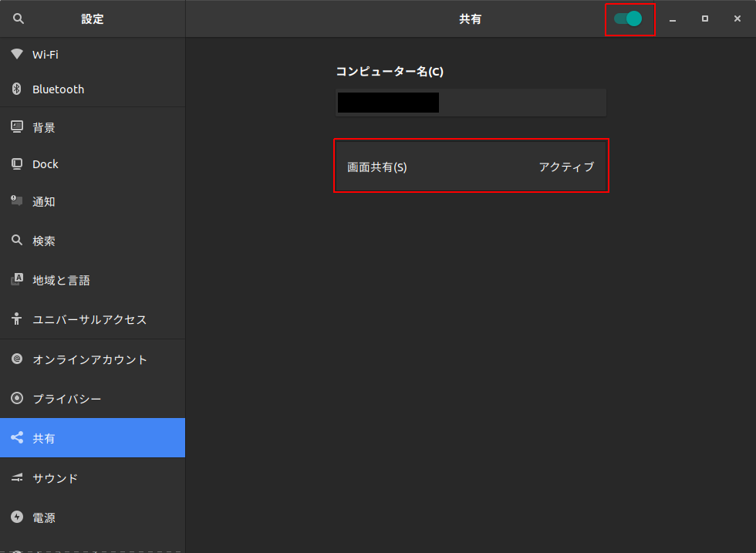Viewport: 756px width, 553px height.
Task: Click the 電源 power bolt icon
Action: click(17, 517)
